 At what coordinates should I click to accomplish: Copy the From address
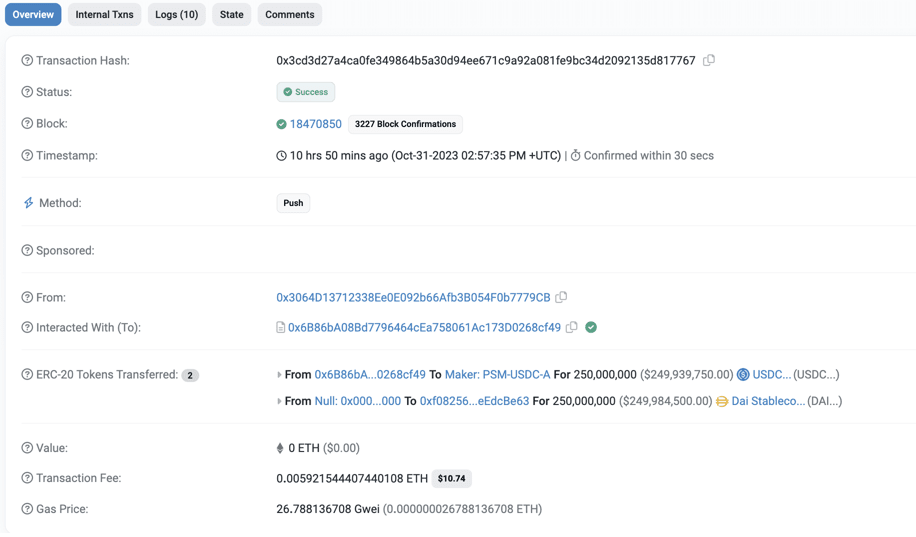point(562,297)
